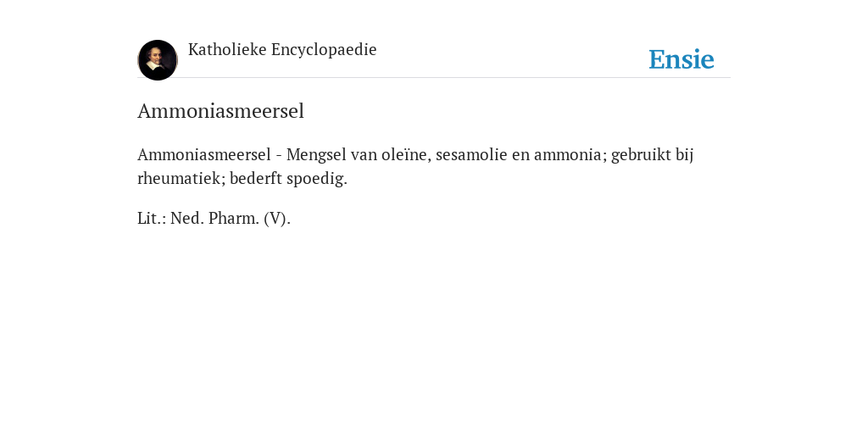Click the word rheumatiek; in the second line
This screenshot has width=868, height=434.
(181, 179)
